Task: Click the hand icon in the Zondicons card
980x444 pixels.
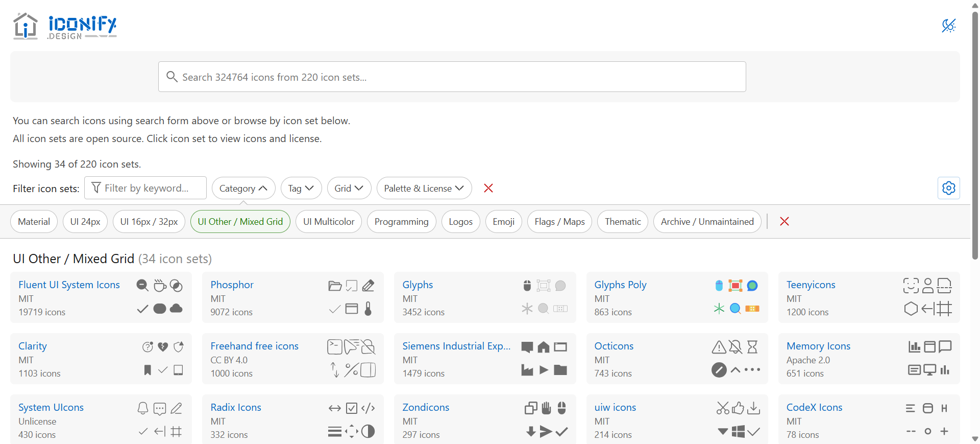Action: pyautogui.click(x=546, y=408)
